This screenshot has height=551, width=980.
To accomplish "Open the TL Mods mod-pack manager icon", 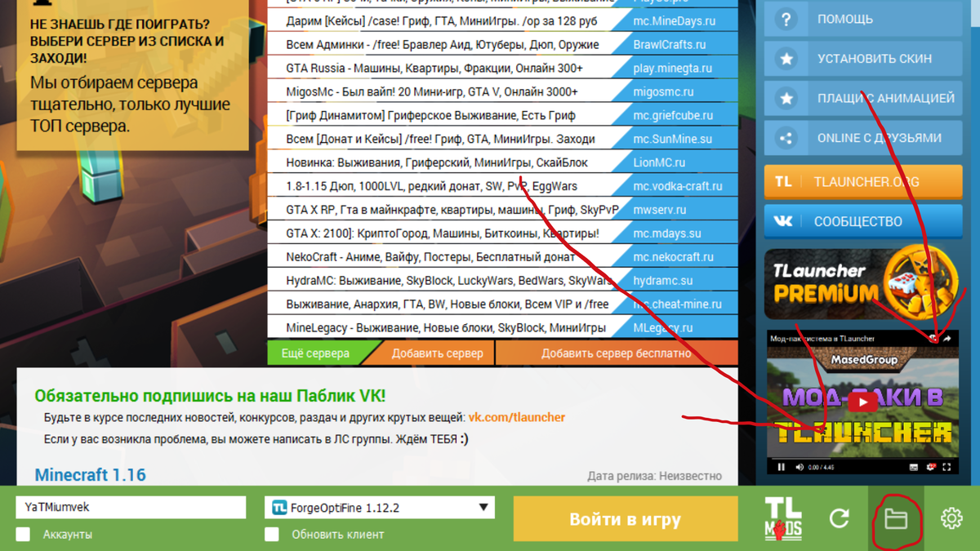I will point(783,518).
